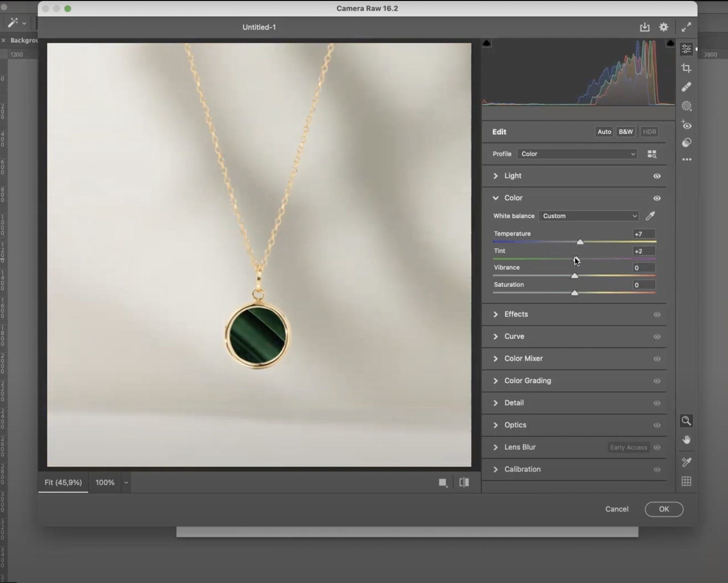The height and width of the screenshot is (583, 728).
Task: Click the OK button
Action: tap(664, 509)
